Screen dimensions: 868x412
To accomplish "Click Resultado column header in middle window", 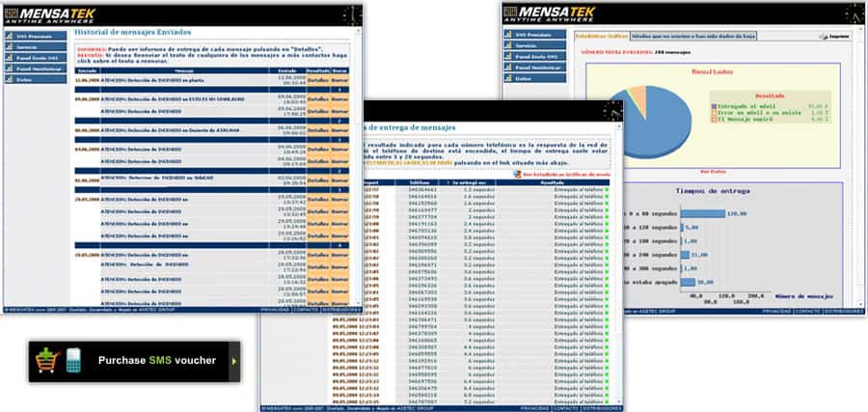I will (x=552, y=182).
